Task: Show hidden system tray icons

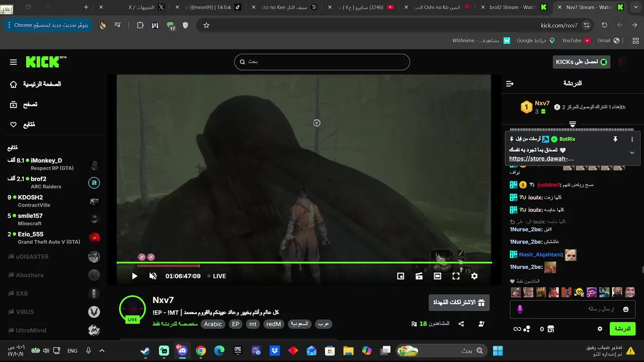Action: pyautogui.click(x=102, y=350)
